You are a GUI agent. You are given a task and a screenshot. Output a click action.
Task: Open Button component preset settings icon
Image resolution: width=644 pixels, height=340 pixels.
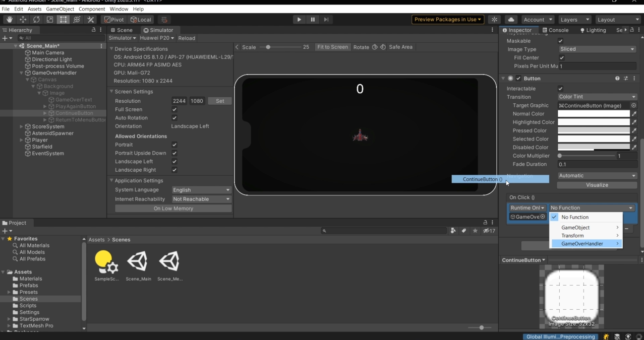(x=626, y=79)
